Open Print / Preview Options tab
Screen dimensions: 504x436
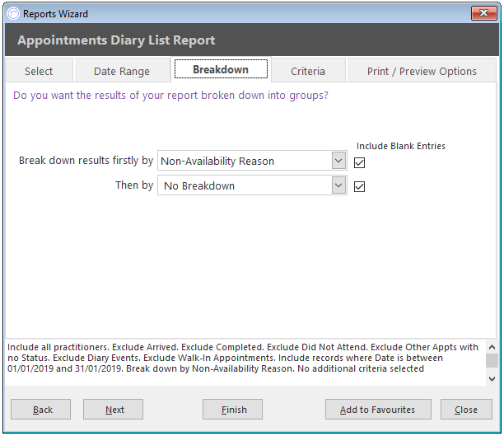(x=422, y=71)
